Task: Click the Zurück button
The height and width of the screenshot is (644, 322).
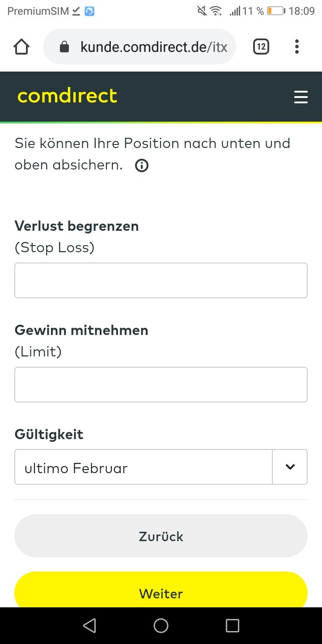Action: pos(161,536)
